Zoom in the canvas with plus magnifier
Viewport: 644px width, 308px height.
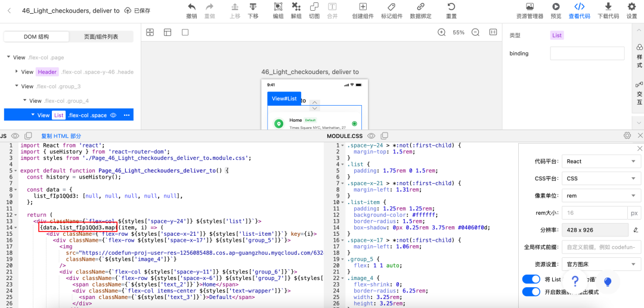[x=441, y=32]
